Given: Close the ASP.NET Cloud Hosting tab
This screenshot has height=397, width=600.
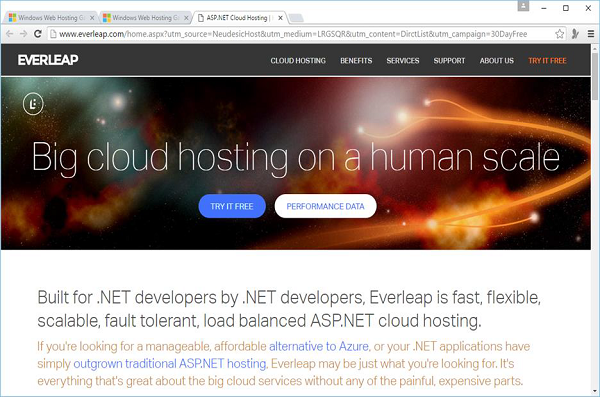Looking at the screenshot, I should [x=280, y=18].
